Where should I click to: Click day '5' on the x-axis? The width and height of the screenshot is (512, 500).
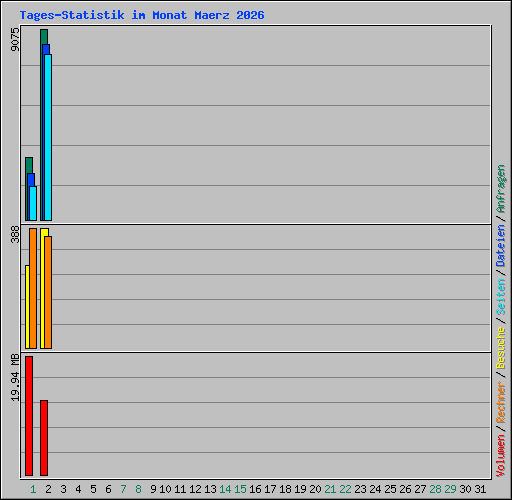pyautogui.click(x=93, y=489)
